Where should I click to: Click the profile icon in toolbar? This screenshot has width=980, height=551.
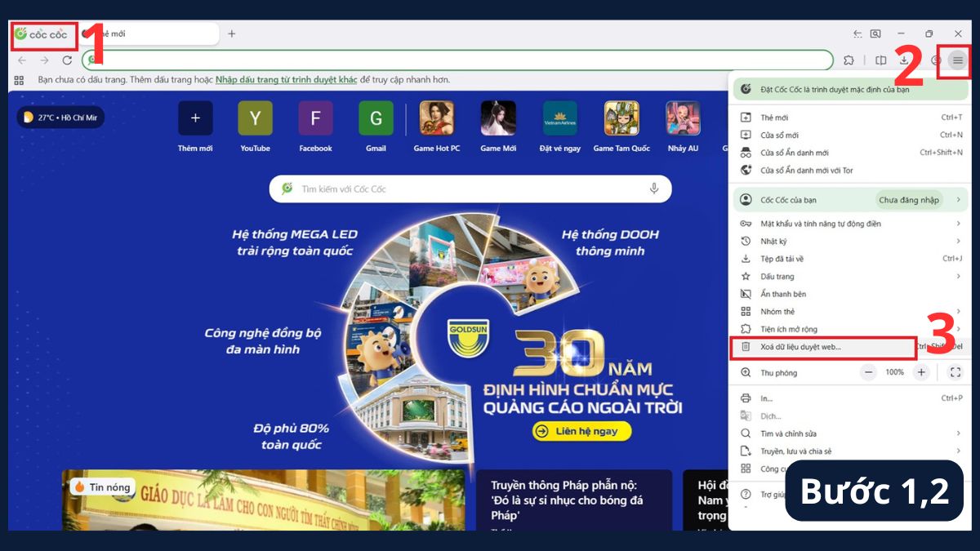click(936, 60)
